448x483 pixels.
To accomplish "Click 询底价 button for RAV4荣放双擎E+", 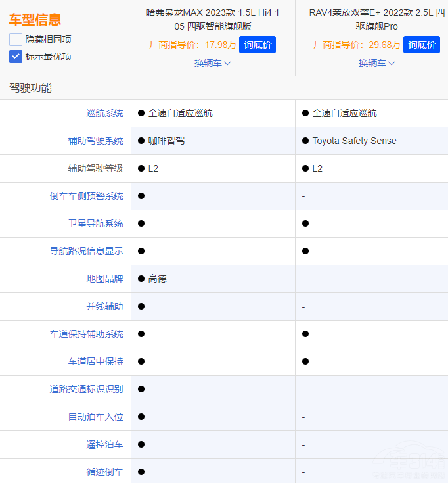I will (421, 45).
